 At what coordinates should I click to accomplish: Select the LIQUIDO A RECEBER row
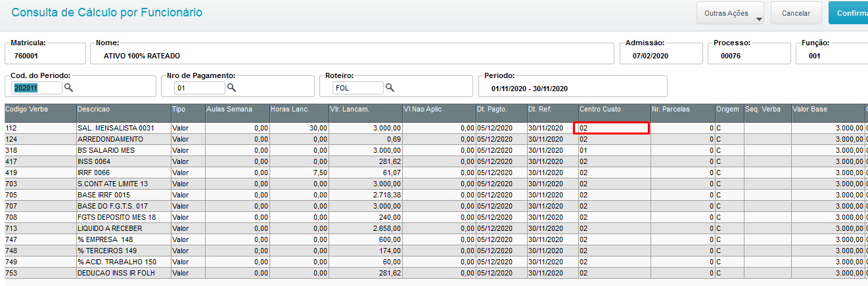click(109, 228)
